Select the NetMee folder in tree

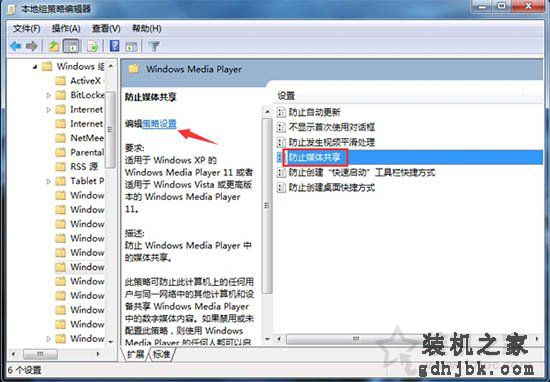click(87, 138)
